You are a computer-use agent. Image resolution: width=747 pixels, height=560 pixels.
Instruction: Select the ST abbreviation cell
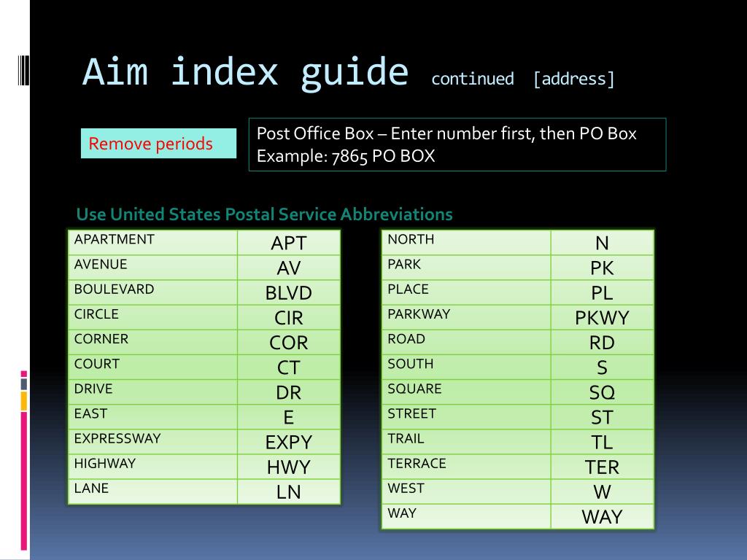pyautogui.click(x=602, y=417)
